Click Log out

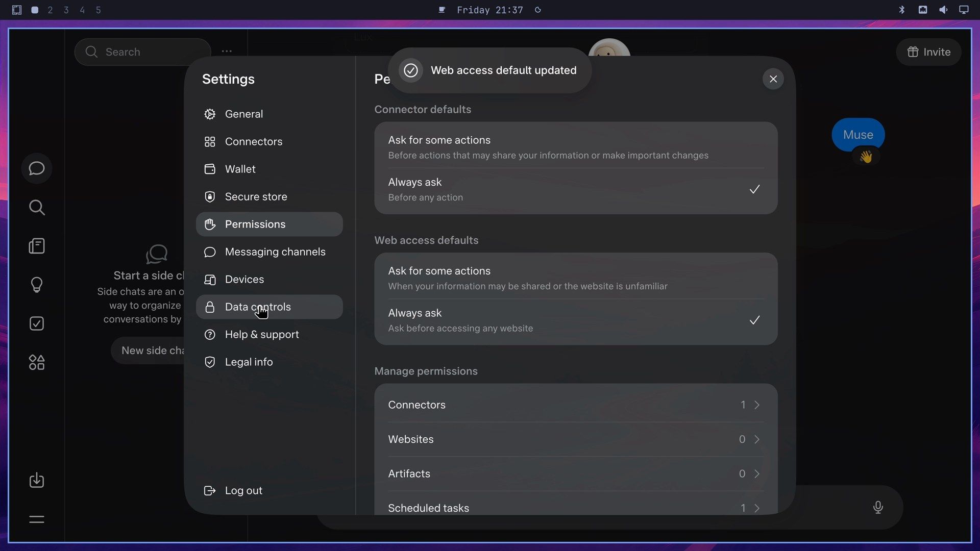(269, 490)
